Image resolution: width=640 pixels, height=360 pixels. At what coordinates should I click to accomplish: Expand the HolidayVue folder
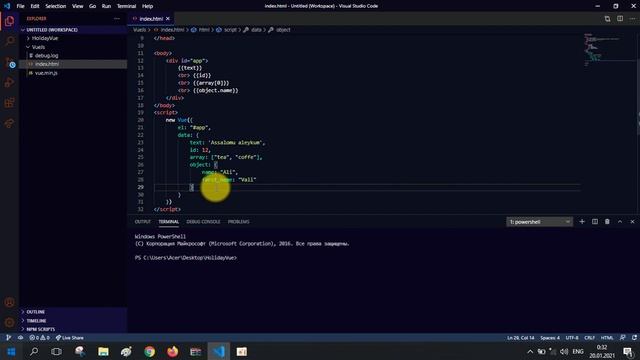pos(73,38)
